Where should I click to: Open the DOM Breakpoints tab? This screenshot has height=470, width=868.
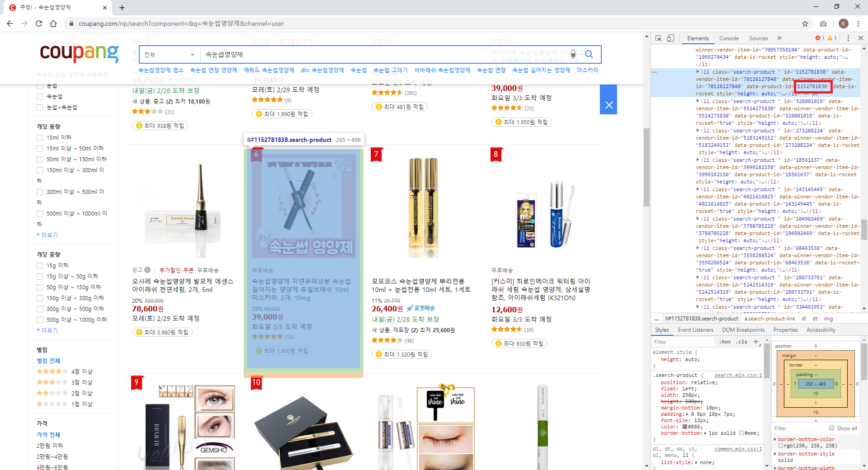click(x=743, y=330)
